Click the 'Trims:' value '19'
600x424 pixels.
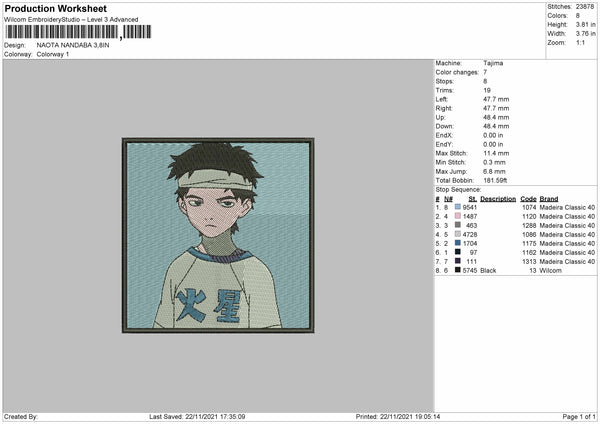click(x=487, y=90)
